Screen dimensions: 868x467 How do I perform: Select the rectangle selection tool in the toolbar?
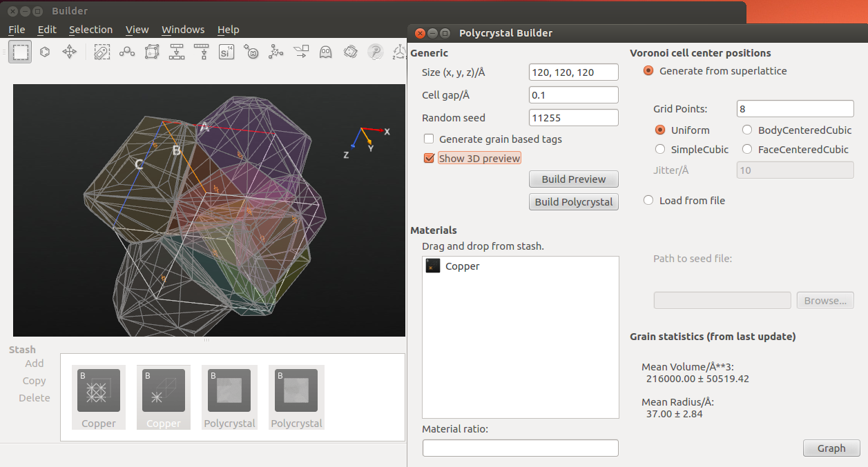coord(20,52)
